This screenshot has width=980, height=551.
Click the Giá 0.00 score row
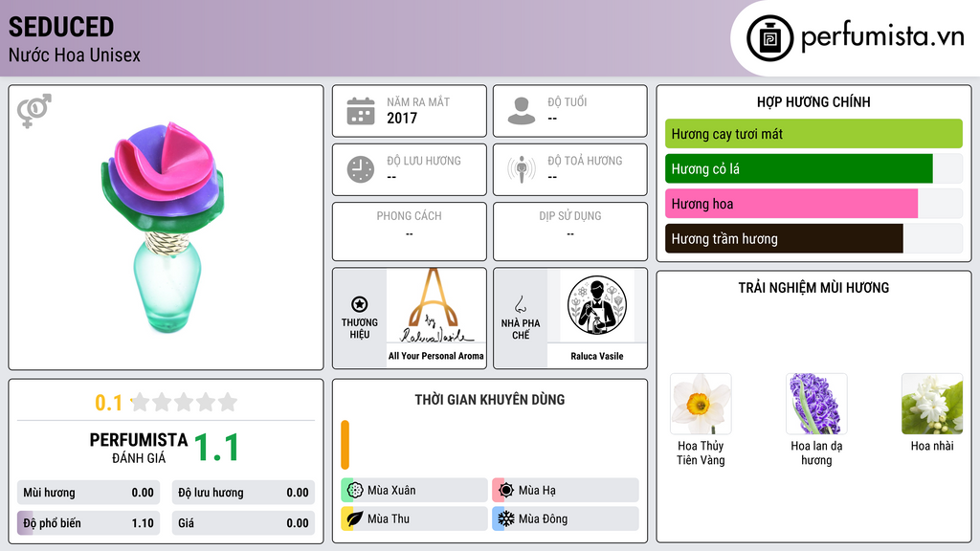[243, 523]
